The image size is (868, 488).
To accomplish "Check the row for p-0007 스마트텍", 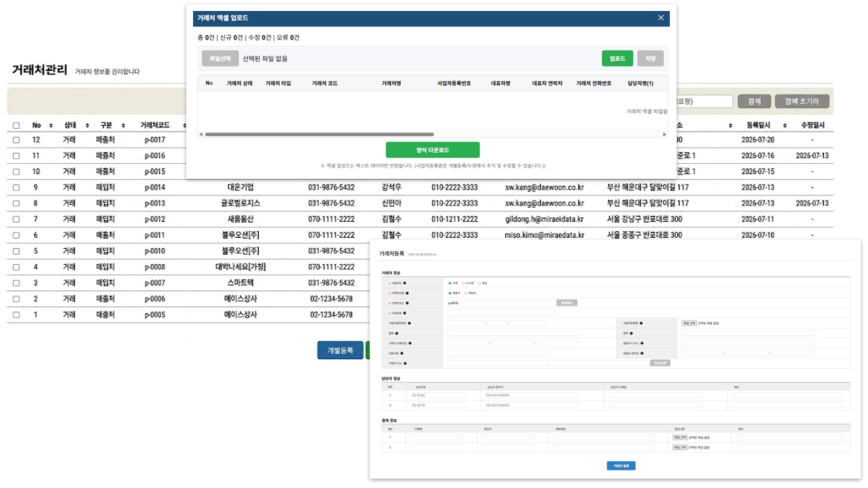I will (x=16, y=283).
